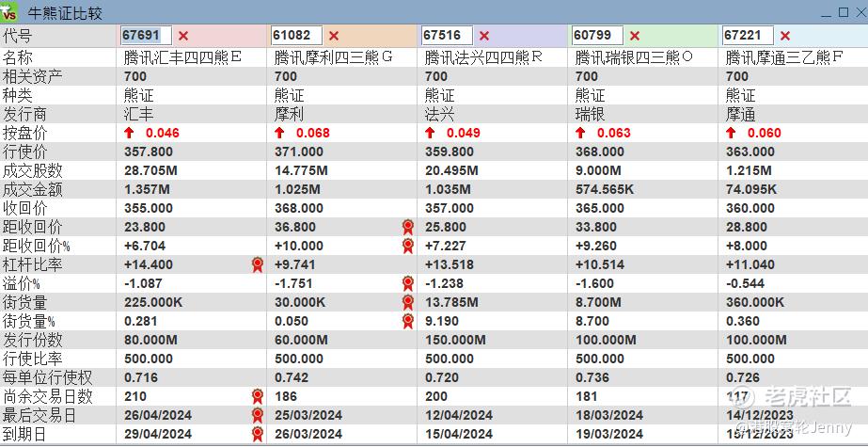This screenshot has width=868, height=447.
Task: Click award ribbon icon next to +10.000
Action: (408, 246)
